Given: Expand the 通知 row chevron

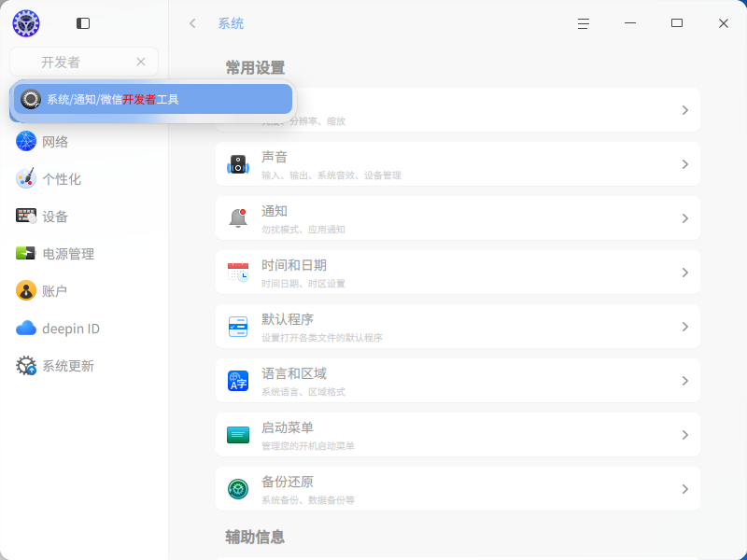Looking at the screenshot, I should [x=684, y=218].
